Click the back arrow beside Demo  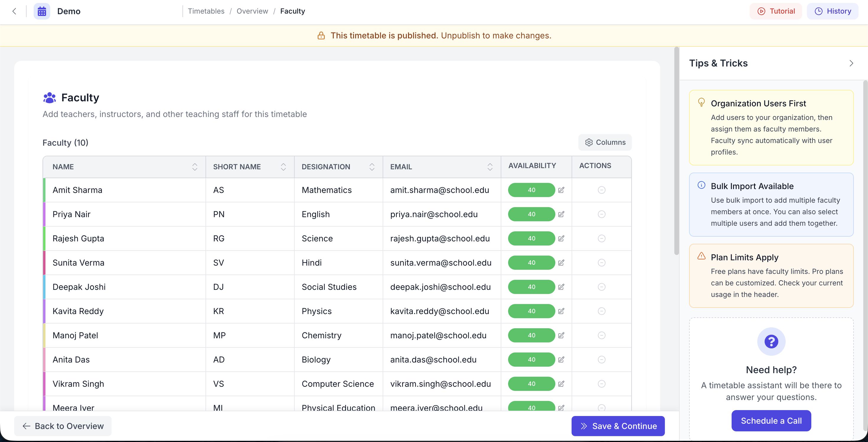click(14, 11)
